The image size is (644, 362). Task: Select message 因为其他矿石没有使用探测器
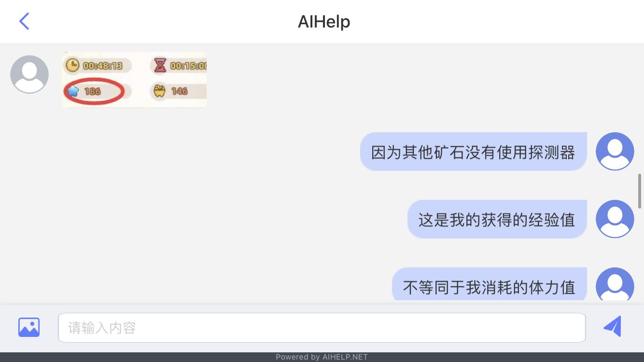(x=473, y=152)
